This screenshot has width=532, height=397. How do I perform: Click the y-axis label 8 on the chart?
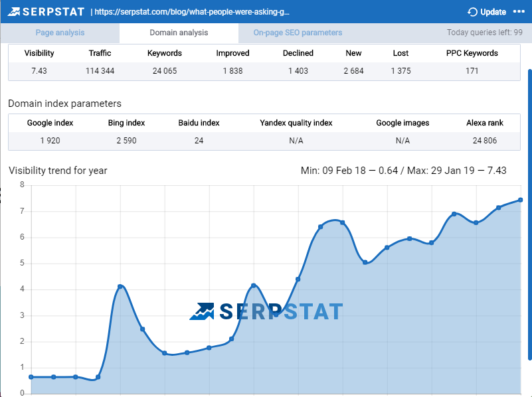click(22, 185)
